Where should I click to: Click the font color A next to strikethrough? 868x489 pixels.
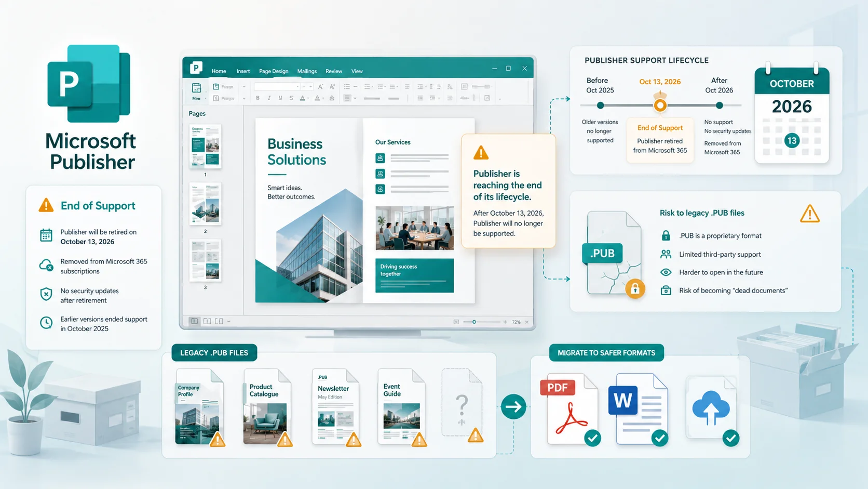302,98
